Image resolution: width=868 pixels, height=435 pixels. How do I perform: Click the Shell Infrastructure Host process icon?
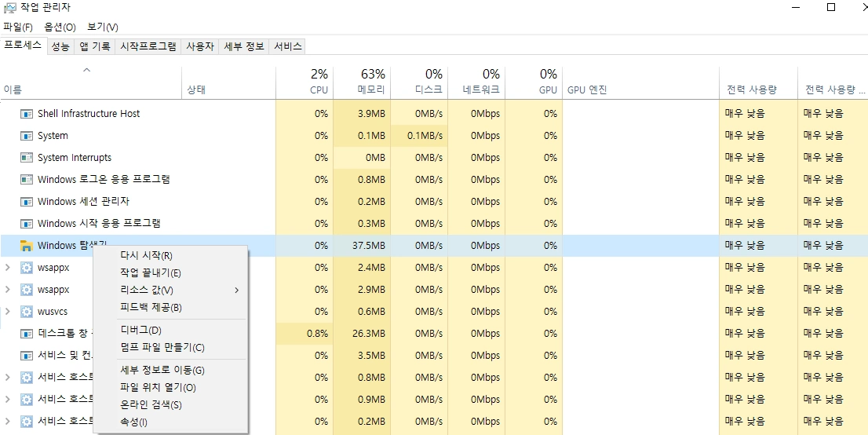(x=27, y=114)
